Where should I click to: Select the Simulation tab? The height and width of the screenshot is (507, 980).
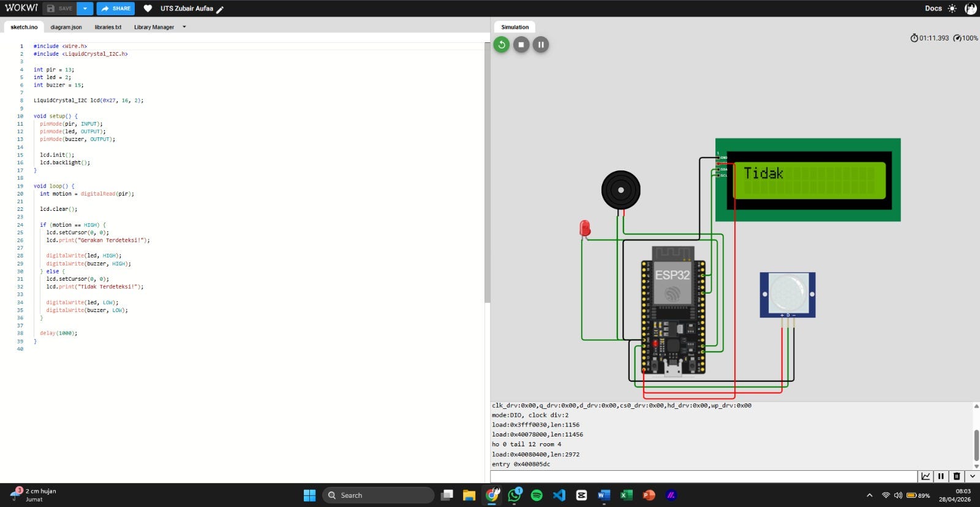514,27
